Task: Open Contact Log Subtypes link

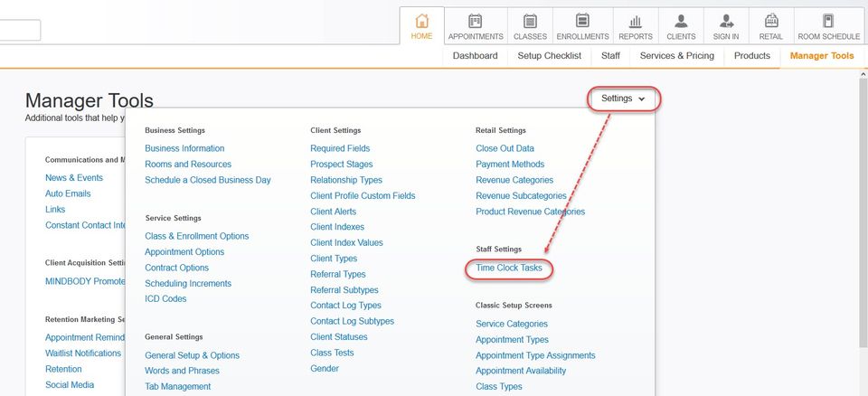Action: [352, 321]
